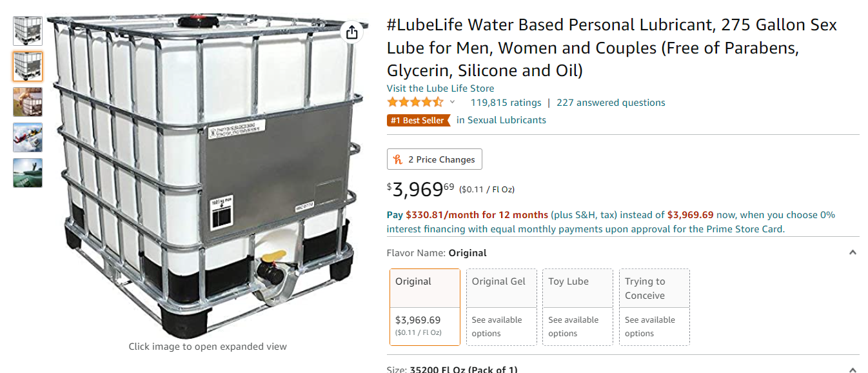
Task: Select the third thumbnail with wooden background
Action: pos(28,102)
